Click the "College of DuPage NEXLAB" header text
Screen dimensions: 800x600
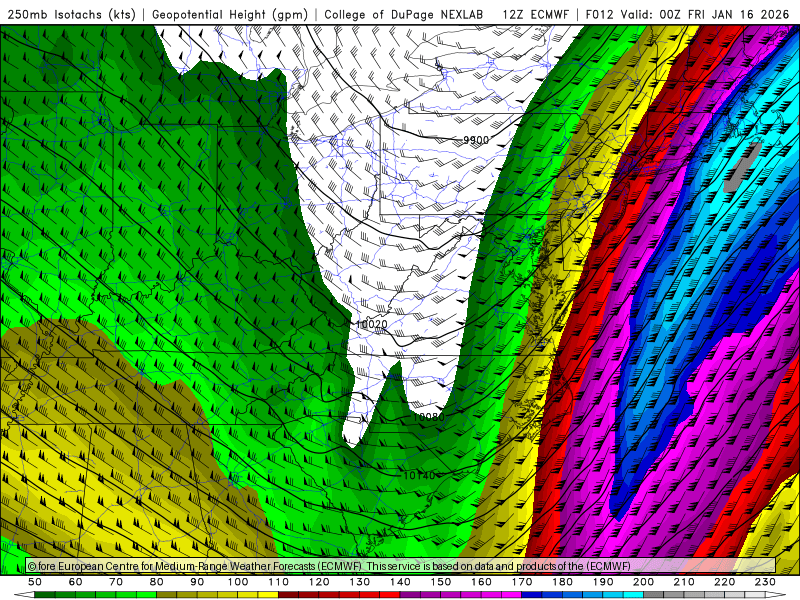click(x=404, y=14)
